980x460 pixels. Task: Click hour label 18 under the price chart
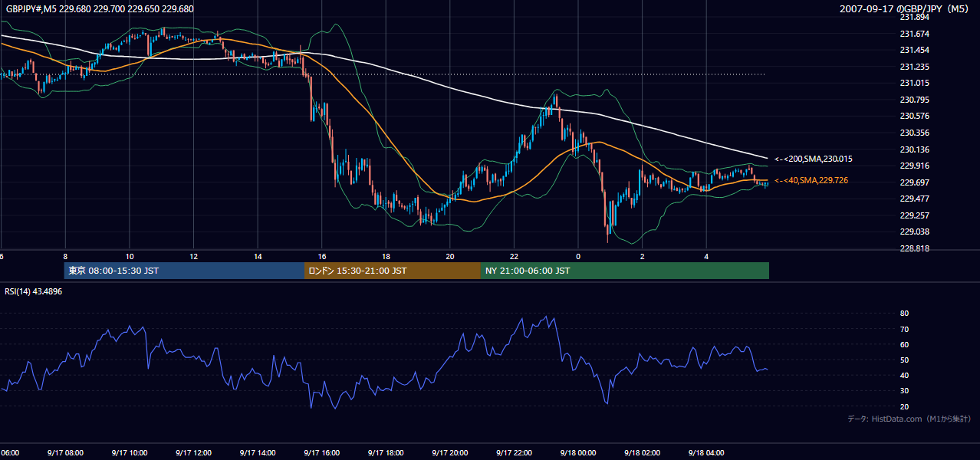(386, 256)
